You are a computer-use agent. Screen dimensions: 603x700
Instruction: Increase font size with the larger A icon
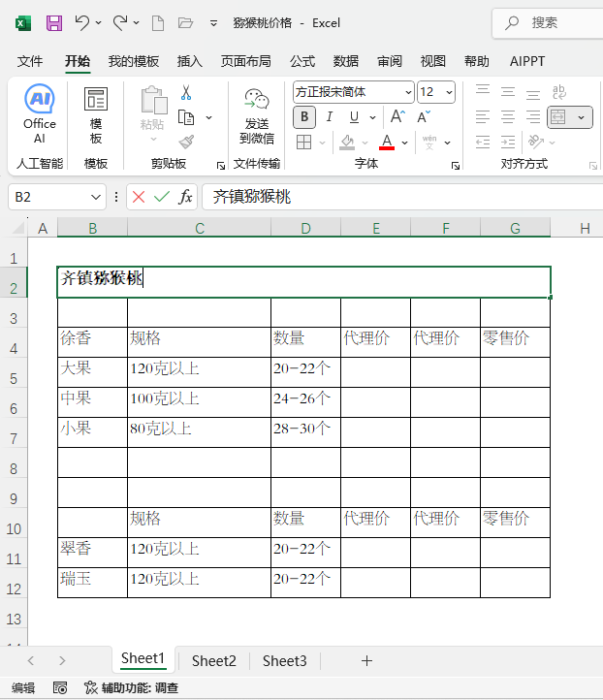pos(397,117)
